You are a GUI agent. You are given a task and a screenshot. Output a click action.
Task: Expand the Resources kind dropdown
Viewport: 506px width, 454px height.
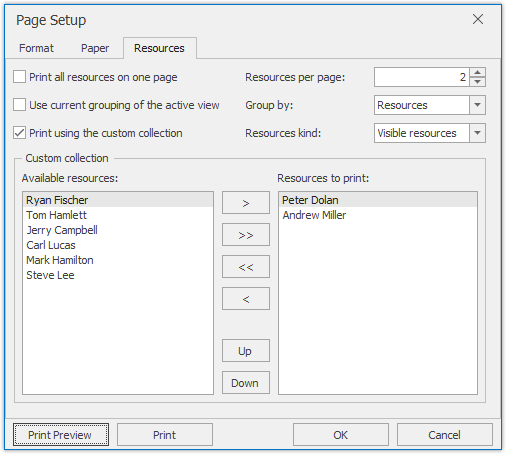pos(477,133)
